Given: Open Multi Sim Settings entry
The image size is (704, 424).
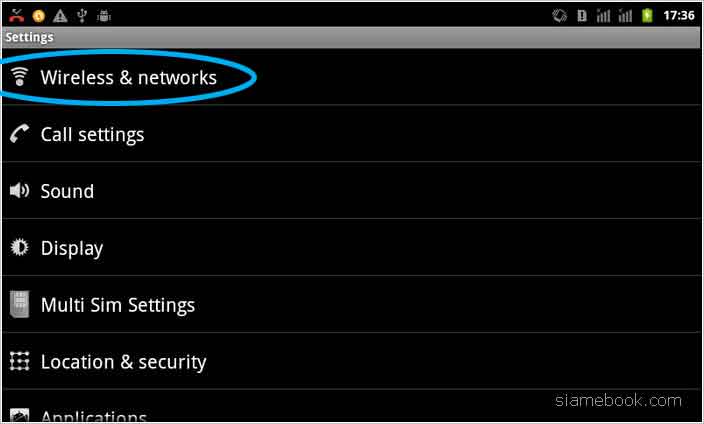Looking at the screenshot, I should tap(352, 305).
